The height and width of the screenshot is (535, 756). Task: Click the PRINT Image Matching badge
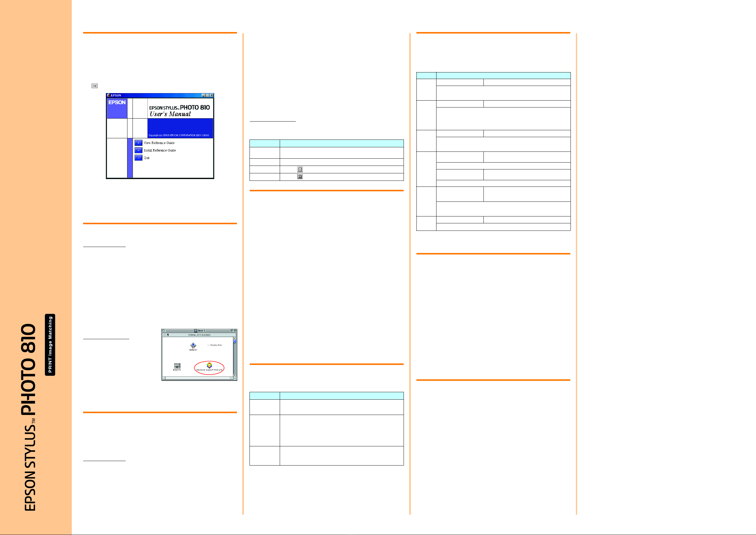pyautogui.click(x=50, y=345)
